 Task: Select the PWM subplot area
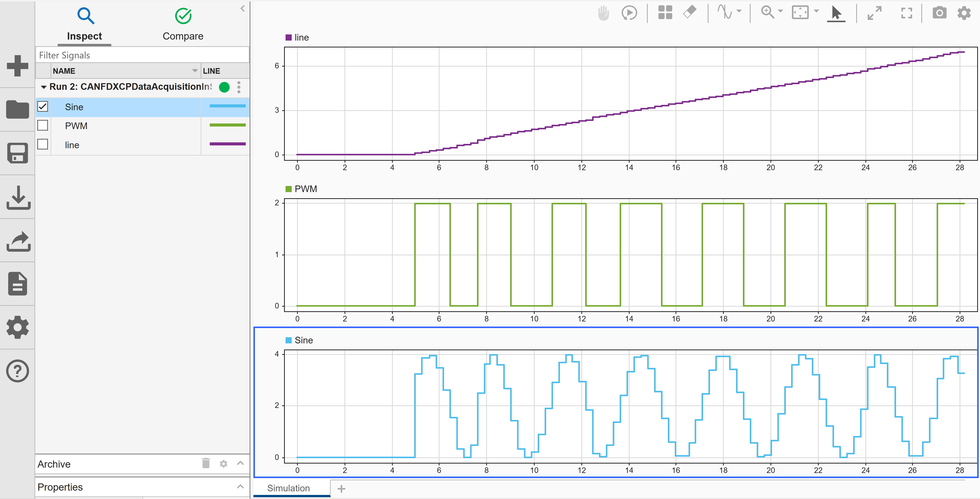[x=631, y=255]
